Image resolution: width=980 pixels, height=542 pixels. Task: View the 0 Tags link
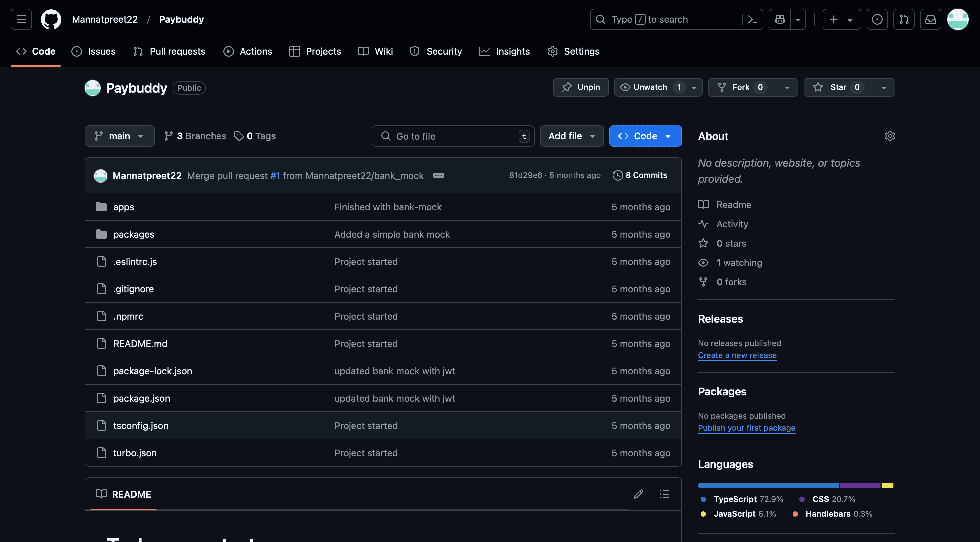pyautogui.click(x=255, y=136)
